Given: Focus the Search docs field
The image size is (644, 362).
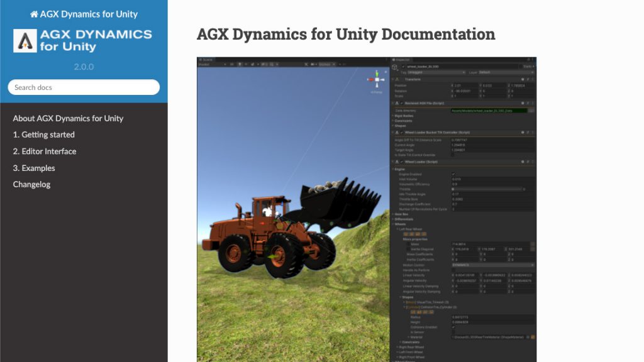Looking at the screenshot, I should click(x=84, y=87).
